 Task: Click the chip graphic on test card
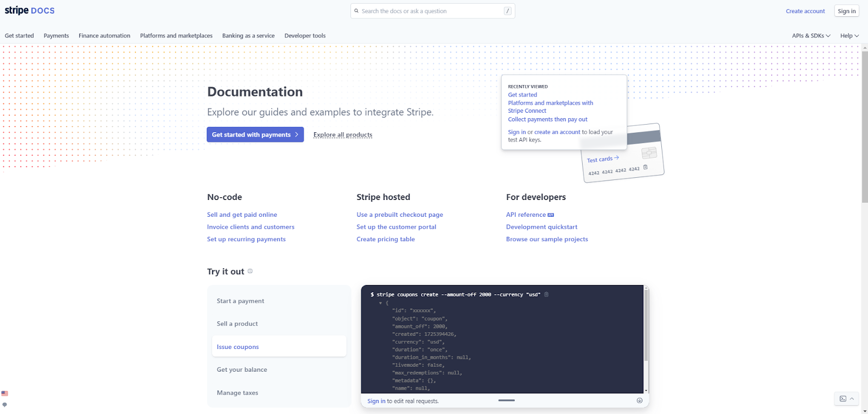(x=649, y=153)
